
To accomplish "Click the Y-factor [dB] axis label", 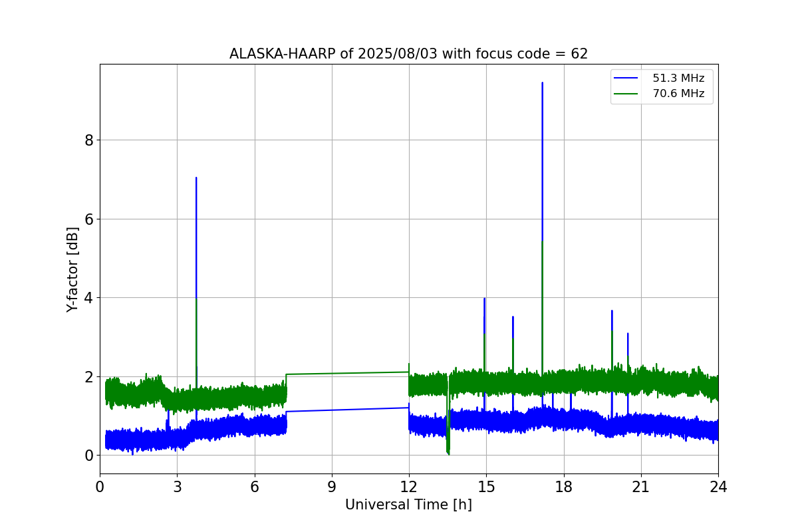I will (x=72, y=269).
